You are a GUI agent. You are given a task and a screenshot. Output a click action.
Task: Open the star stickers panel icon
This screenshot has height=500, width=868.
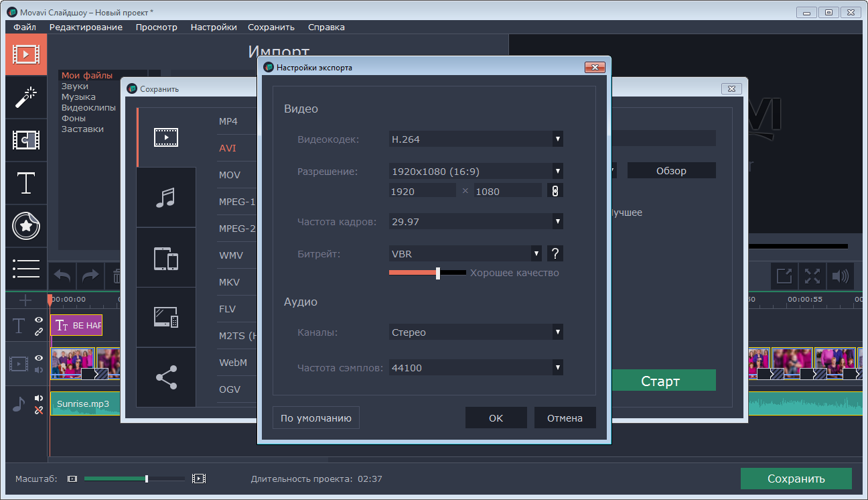click(26, 227)
